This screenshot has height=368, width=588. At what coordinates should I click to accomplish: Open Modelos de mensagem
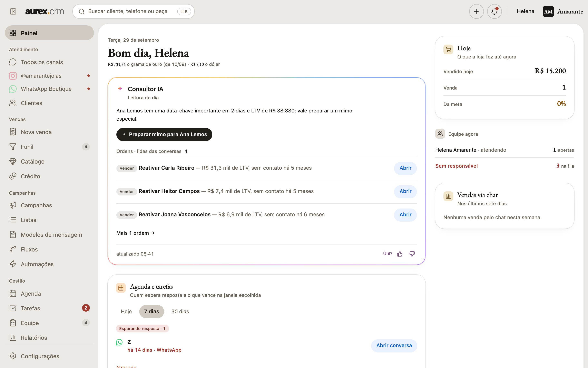pyautogui.click(x=49, y=235)
